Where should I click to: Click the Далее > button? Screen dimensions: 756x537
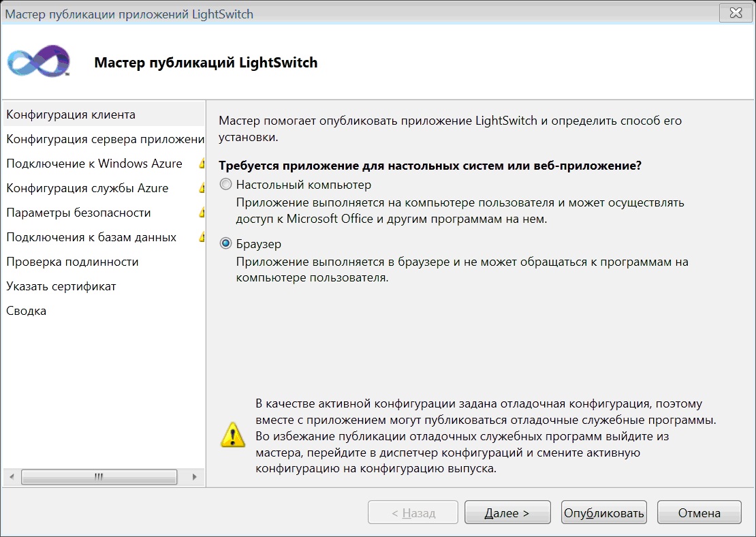pyautogui.click(x=507, y=512)
